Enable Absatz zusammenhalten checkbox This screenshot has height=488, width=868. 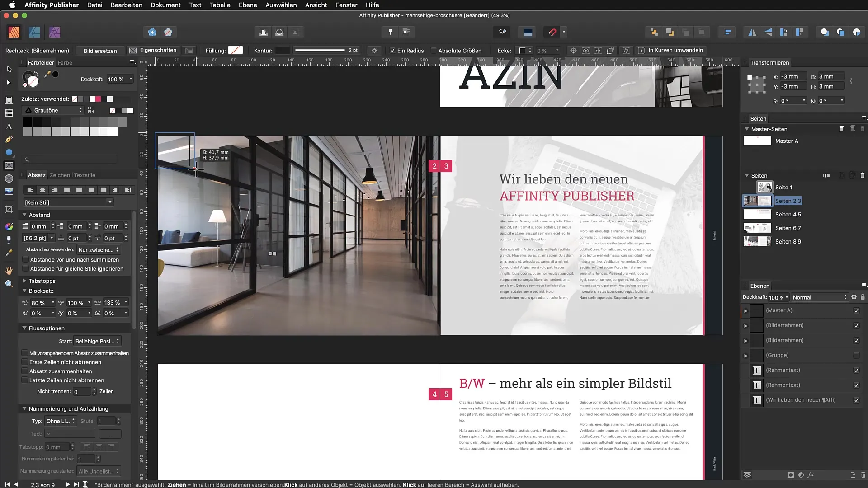[25, 371]
